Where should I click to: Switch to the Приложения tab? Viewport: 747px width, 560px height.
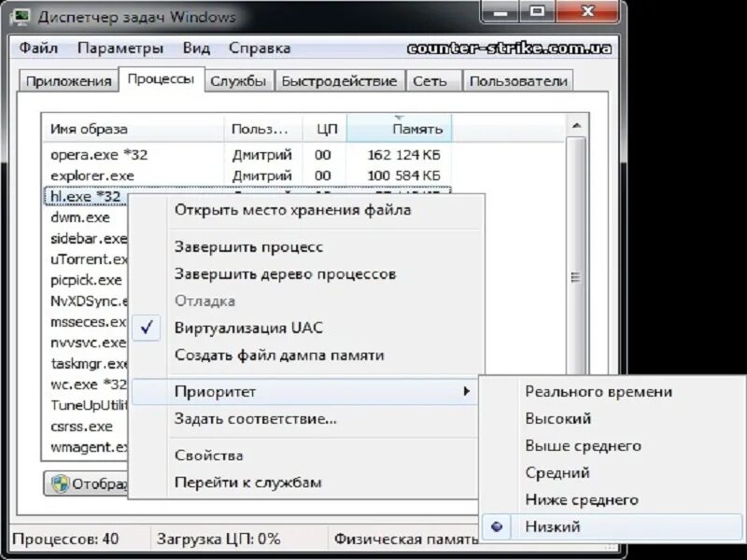(68, 81)
